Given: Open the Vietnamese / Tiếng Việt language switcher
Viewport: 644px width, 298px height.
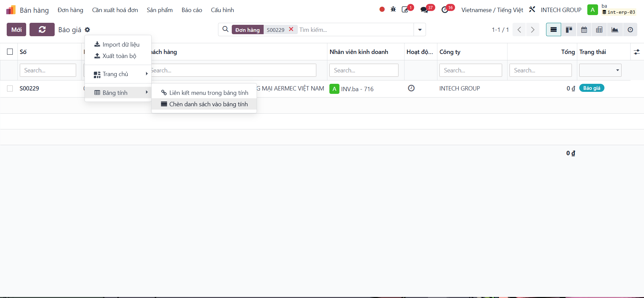Looking at the screenshot, I should 492,10.
